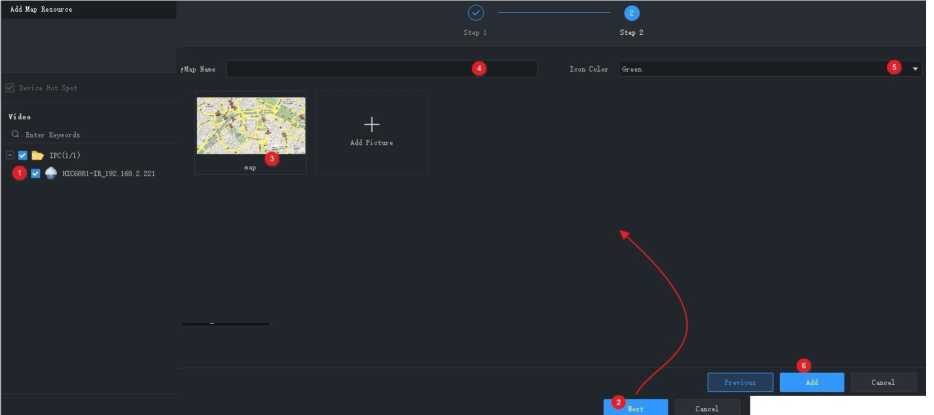Click the Icon Color Green combo box
Viewport: 934px width, 415px height.
point(750,69)
